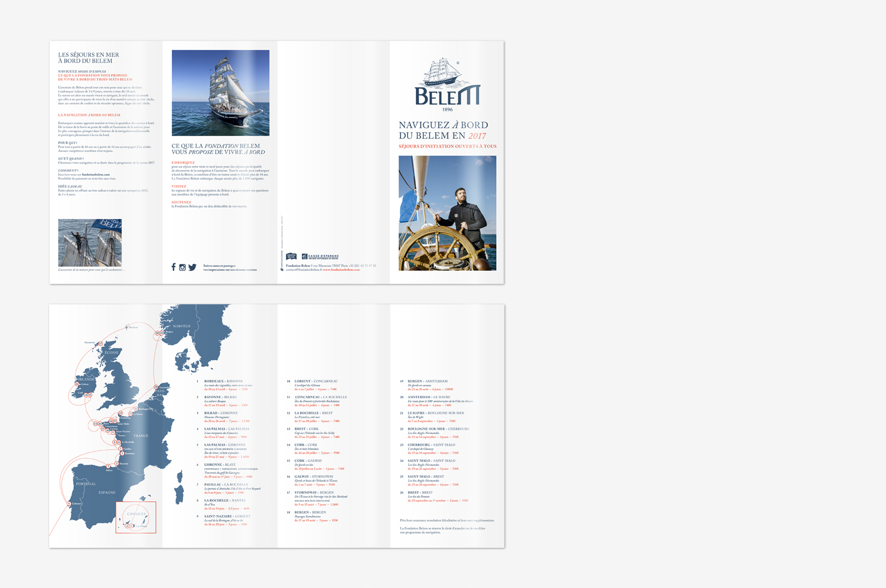Image resolution: width=886 pixels, height=588 pixels.
Task: Click the 'SAINT-NAZAIRE › LORIENT' itinerary 9
Action: (227, 517)
